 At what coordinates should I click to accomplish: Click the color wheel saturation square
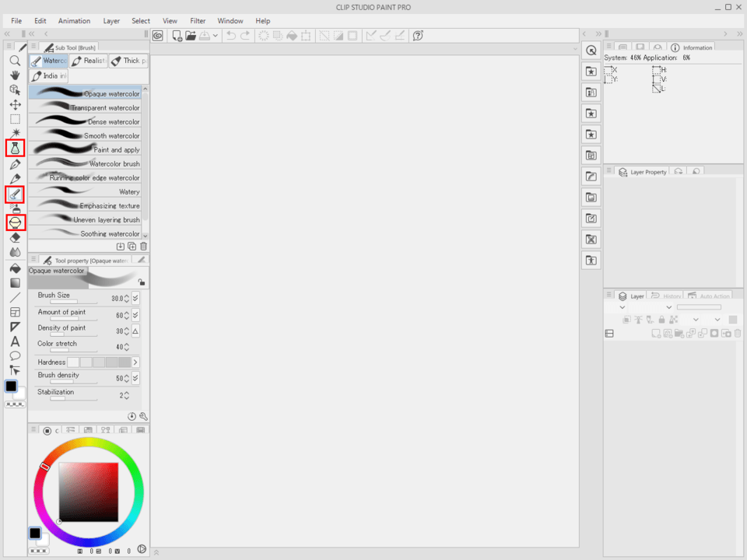(89, 492)
